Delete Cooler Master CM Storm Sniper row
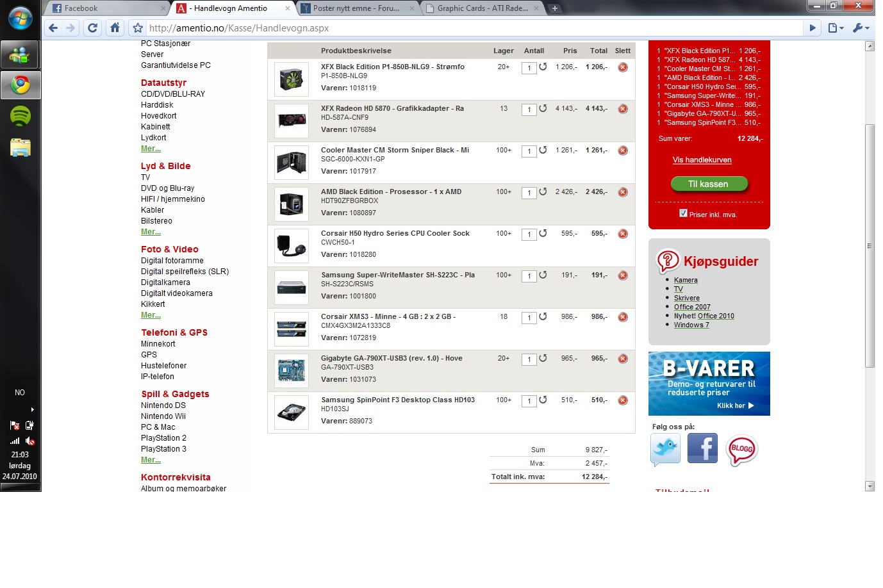The image size is (883, 588). coord(622,151)
